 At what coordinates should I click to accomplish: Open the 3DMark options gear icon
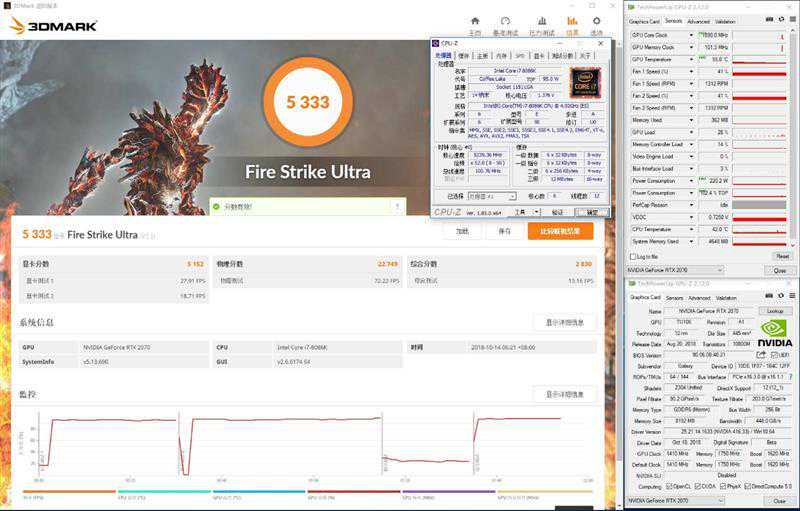click(x=595, y=22)
